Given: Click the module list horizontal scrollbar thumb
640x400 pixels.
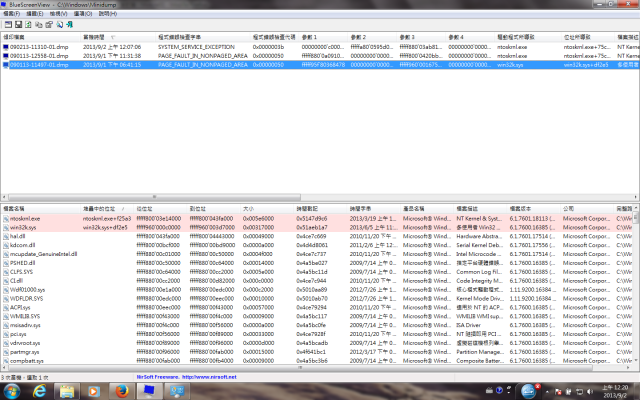Looking at the screenshot, I should 300,368.
